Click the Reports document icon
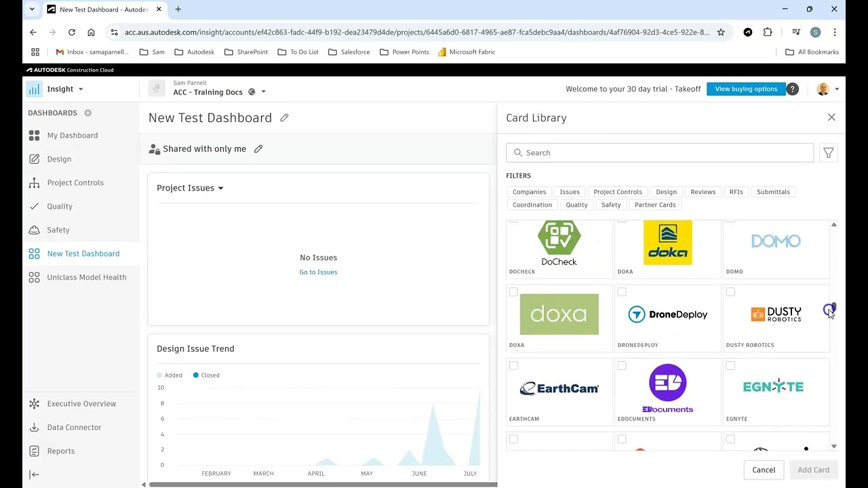Viewport: 868px width, 488px height. point(34,451)
